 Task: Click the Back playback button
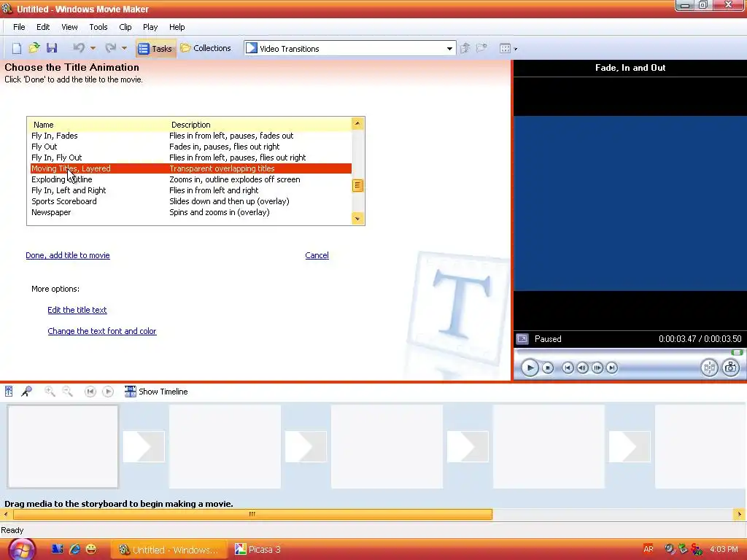568,367
